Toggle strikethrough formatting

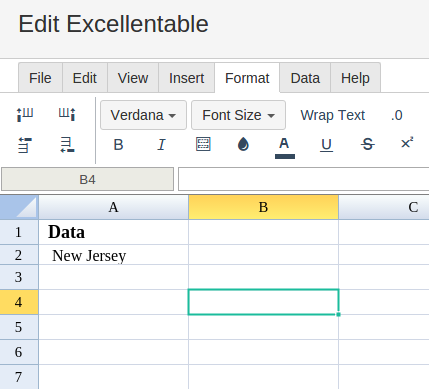tap(368, 145)
